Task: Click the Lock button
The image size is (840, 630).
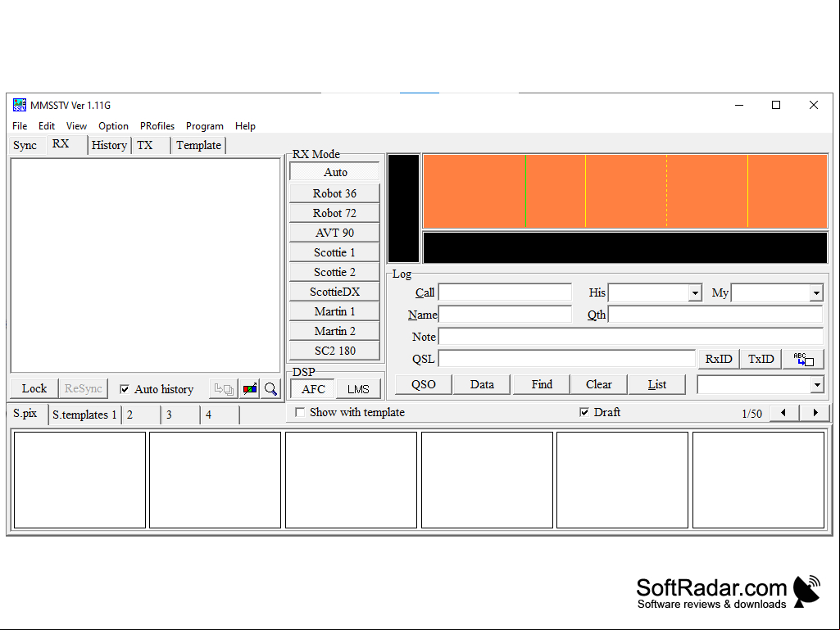Action: point(34,389)
